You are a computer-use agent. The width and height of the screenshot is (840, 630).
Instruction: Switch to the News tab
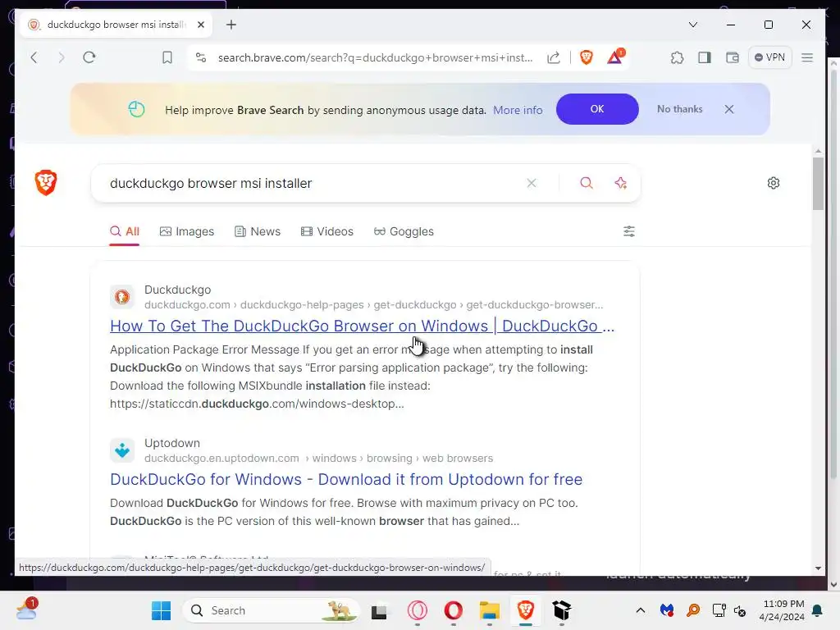tap(258, 231)
